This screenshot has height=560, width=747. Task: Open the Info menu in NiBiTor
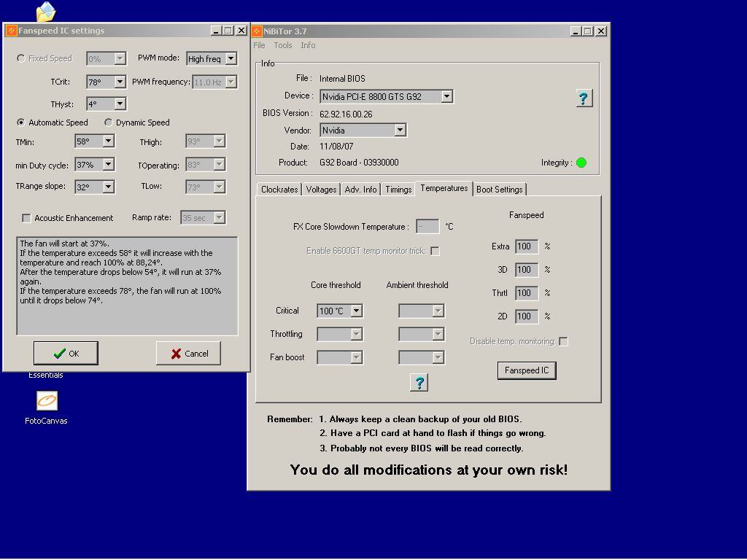point(308,45)
